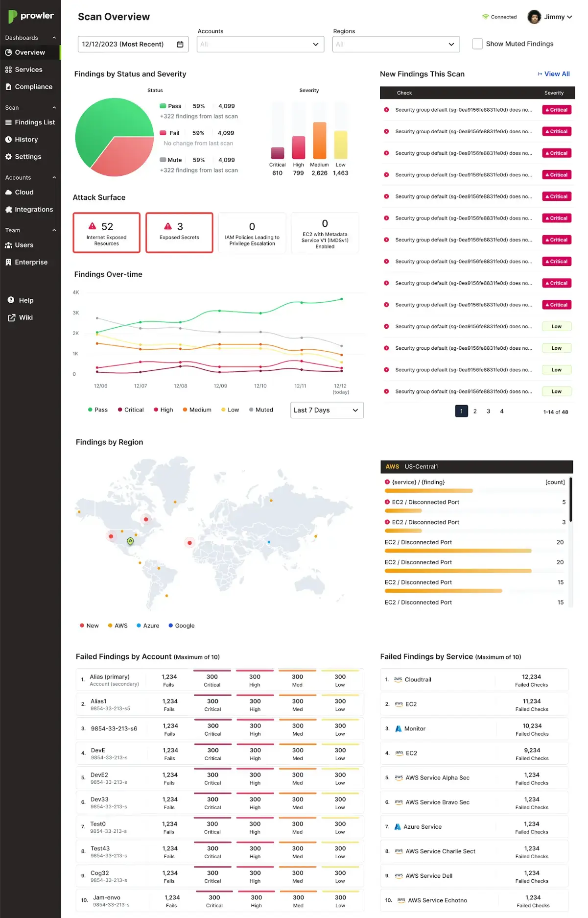The width and height of the screenshot is (588, 918).
Task: Open Cloudtrail failed checks row
Action: (474, 680)
